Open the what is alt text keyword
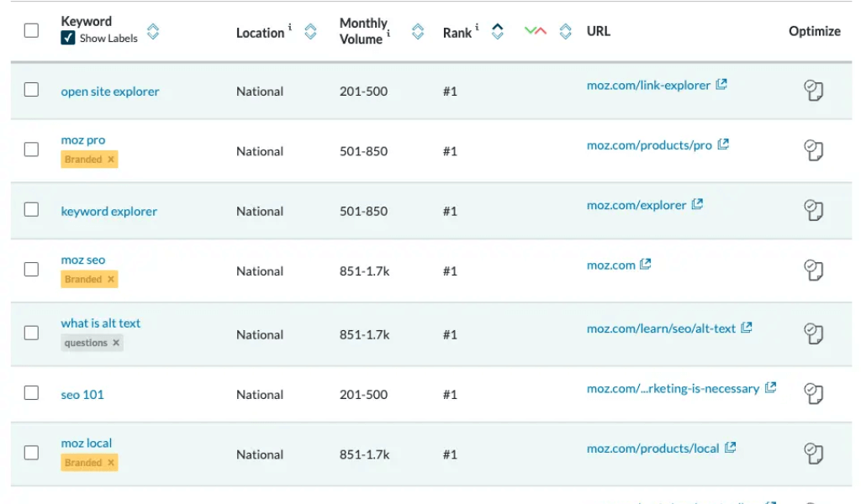861x504 pixels. point(101,323)
